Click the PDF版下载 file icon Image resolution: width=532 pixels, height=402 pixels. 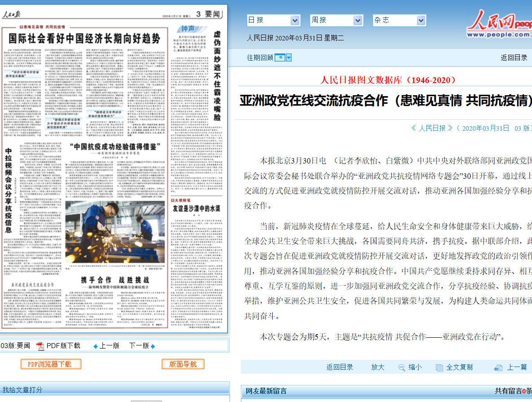[x=40, y=346]
